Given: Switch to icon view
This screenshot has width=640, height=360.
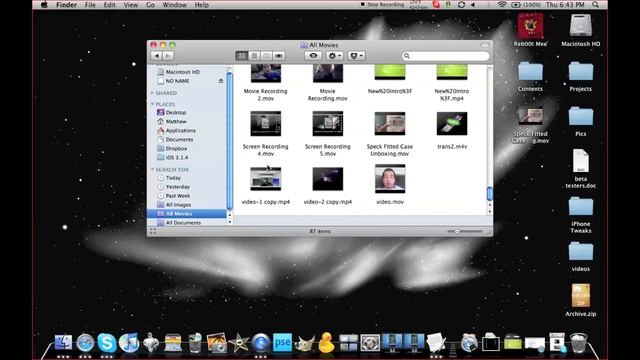Looking at the screenshot, I should tap(242, 56).
